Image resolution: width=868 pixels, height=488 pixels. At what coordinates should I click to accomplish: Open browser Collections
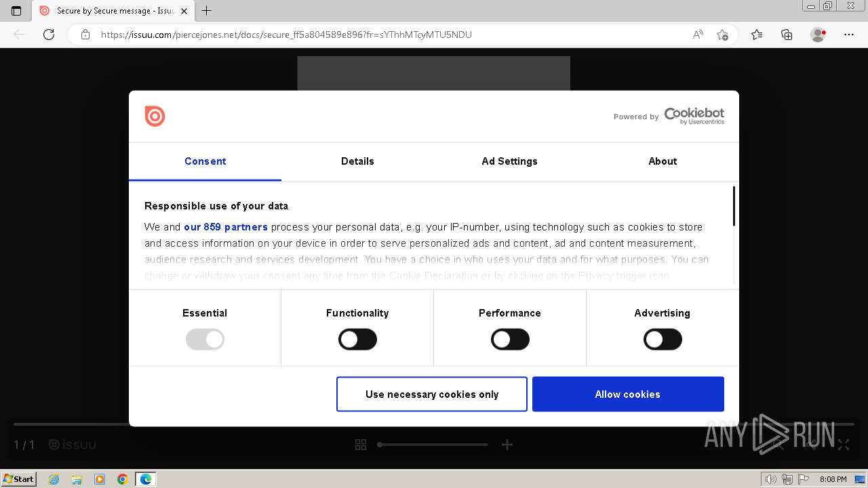point(787,35)
